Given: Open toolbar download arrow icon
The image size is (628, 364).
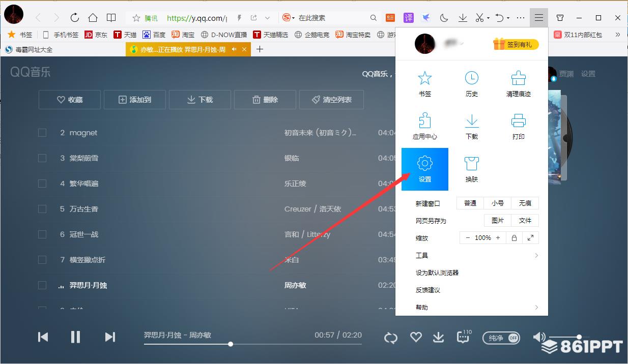Looking at the screenshot, I should (x=463, y=18).
